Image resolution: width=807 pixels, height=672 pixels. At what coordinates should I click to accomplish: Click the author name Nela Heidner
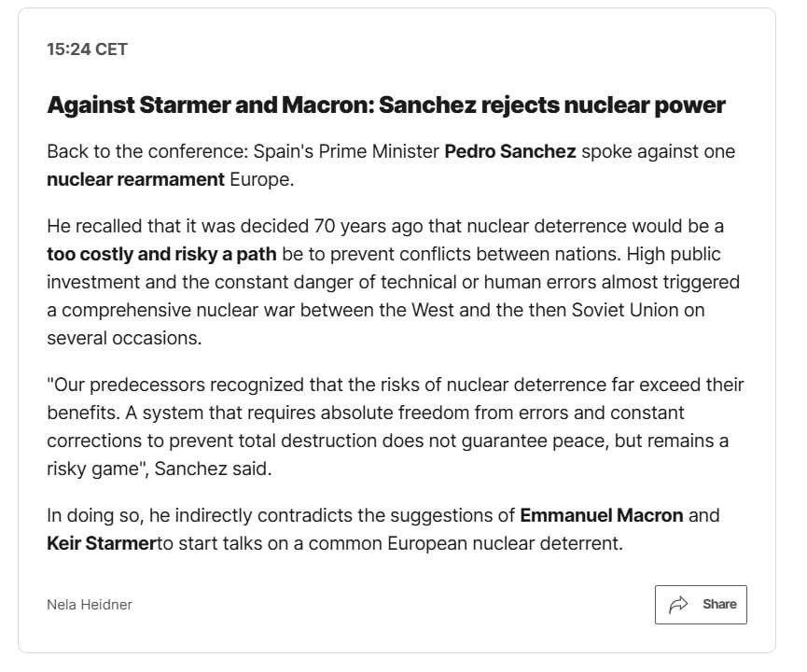(x=88, y=605)
